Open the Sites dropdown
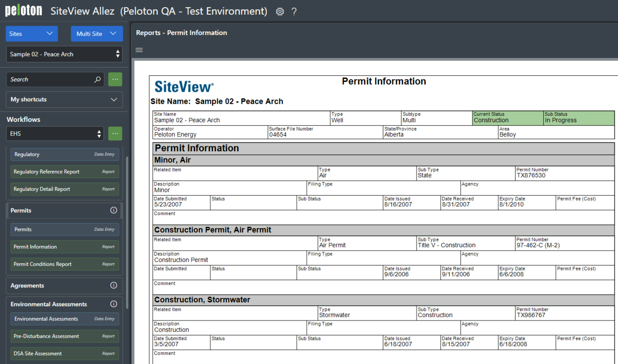This screenshot has height=364, width=618. [x=32, y=34]
